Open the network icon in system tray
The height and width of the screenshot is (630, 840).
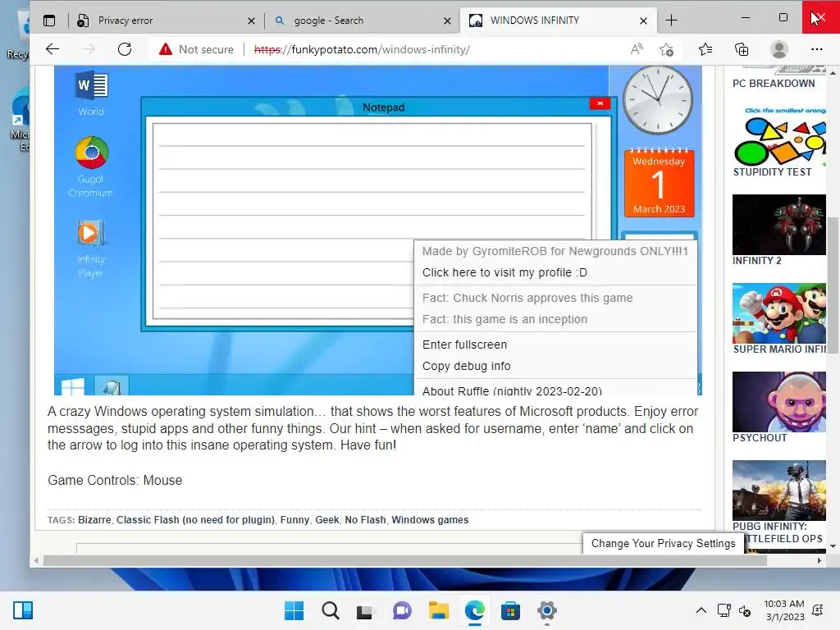[724, 610]
